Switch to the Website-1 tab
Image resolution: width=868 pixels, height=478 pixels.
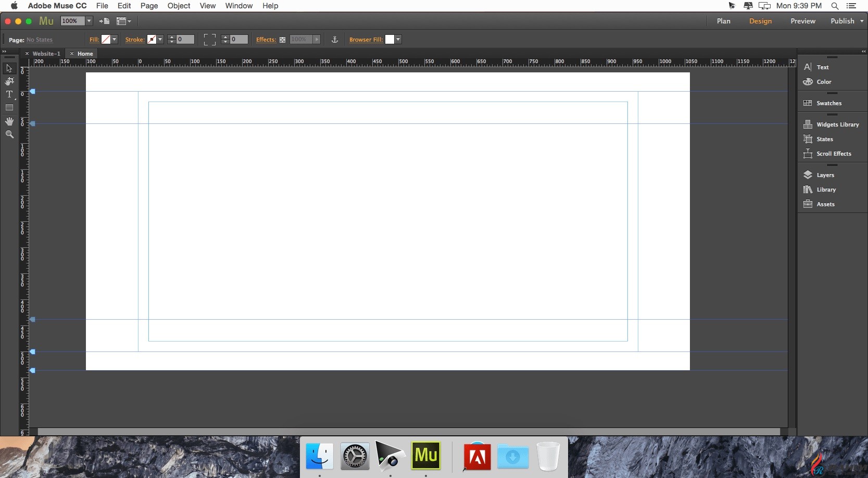click(46, 54)
